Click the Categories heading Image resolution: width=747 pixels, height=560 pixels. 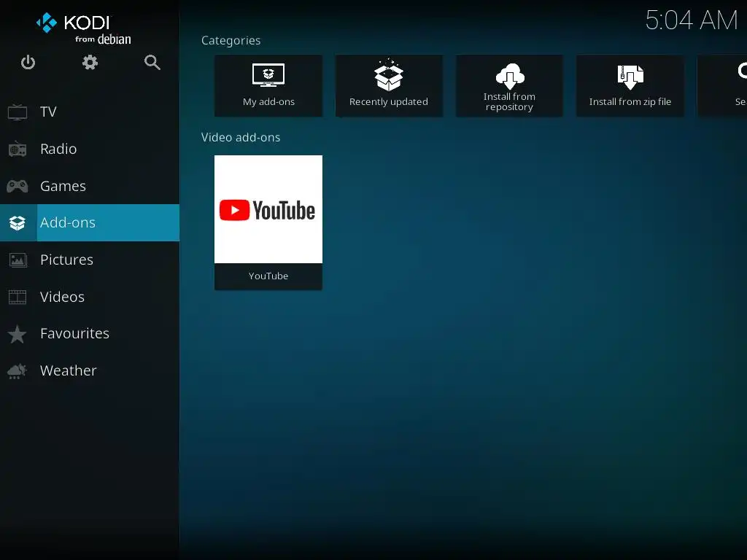(x=231, y=41)
